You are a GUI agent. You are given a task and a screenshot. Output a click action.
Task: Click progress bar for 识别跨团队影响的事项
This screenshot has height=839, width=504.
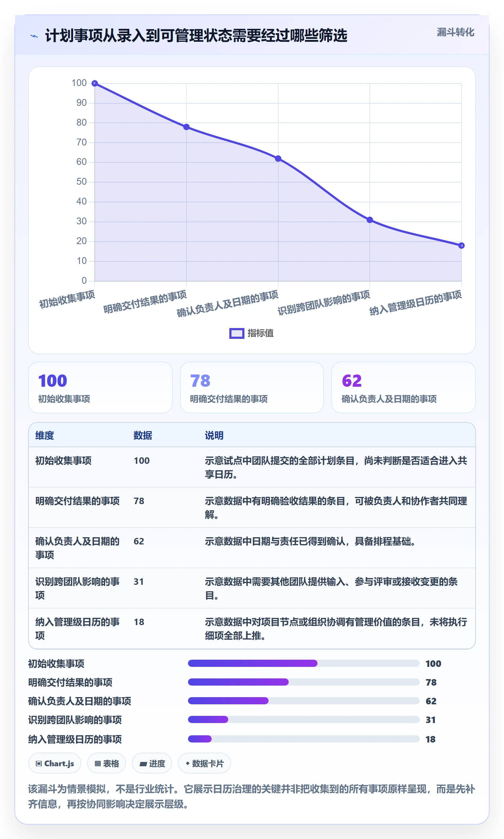click(x=304, y=719)
